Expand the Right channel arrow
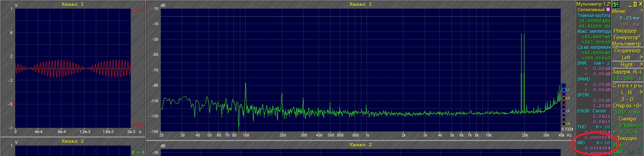This screenshot has width=644, height=156. pos(641,65)
